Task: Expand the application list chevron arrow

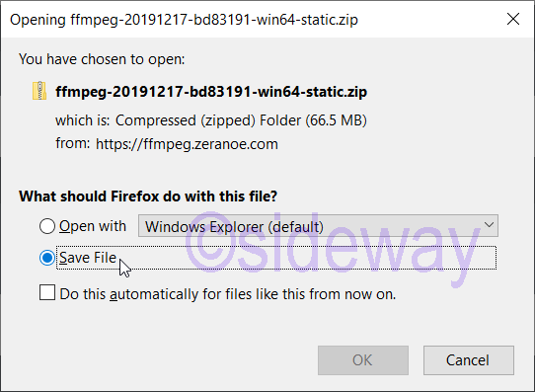Action: (x=489, y=225)
